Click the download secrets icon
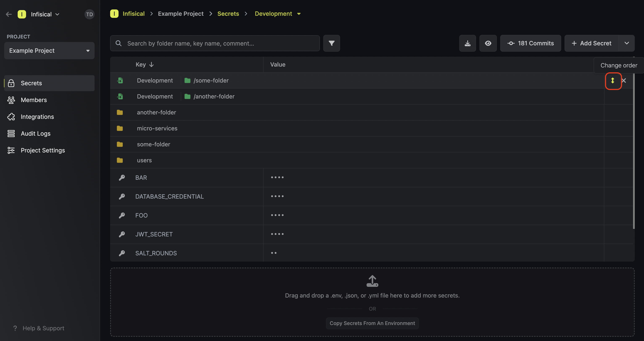Image resolution: width=644 pixels, height=341 pixels. (x=467, y=43)
